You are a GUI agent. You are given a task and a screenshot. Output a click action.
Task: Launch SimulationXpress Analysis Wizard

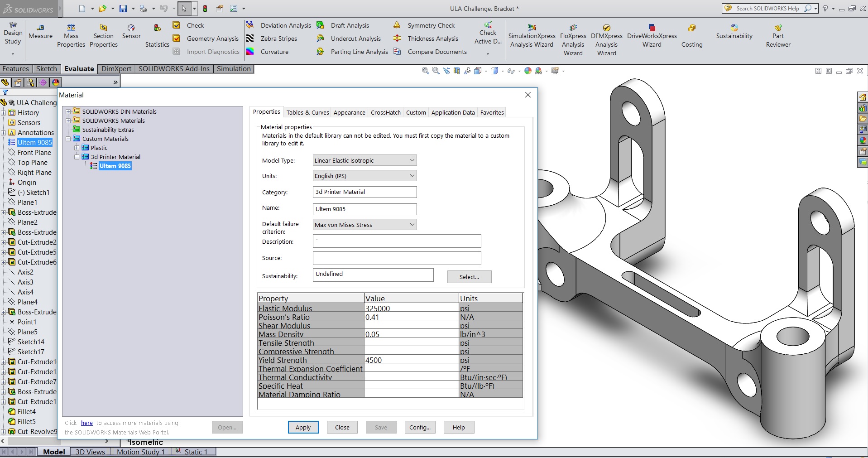532,36
